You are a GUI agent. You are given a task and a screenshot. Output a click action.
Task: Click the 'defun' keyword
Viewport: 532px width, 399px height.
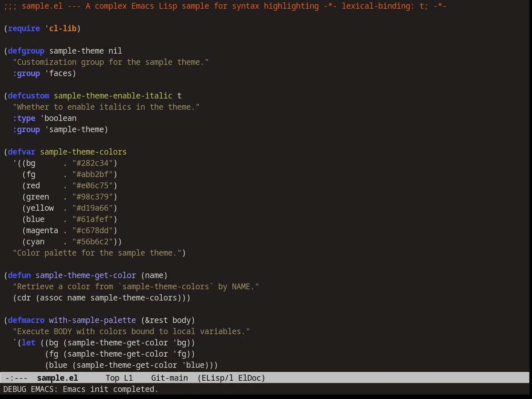[20, 275]
